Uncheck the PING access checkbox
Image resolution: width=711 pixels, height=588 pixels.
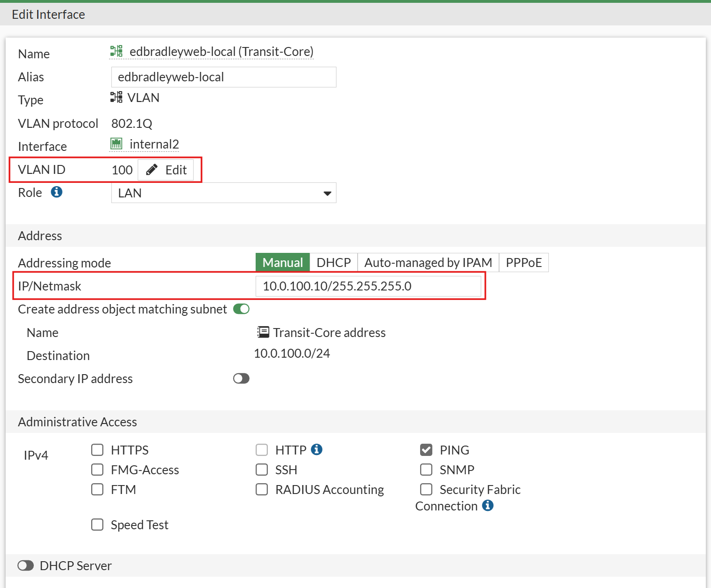pos(426,450)
